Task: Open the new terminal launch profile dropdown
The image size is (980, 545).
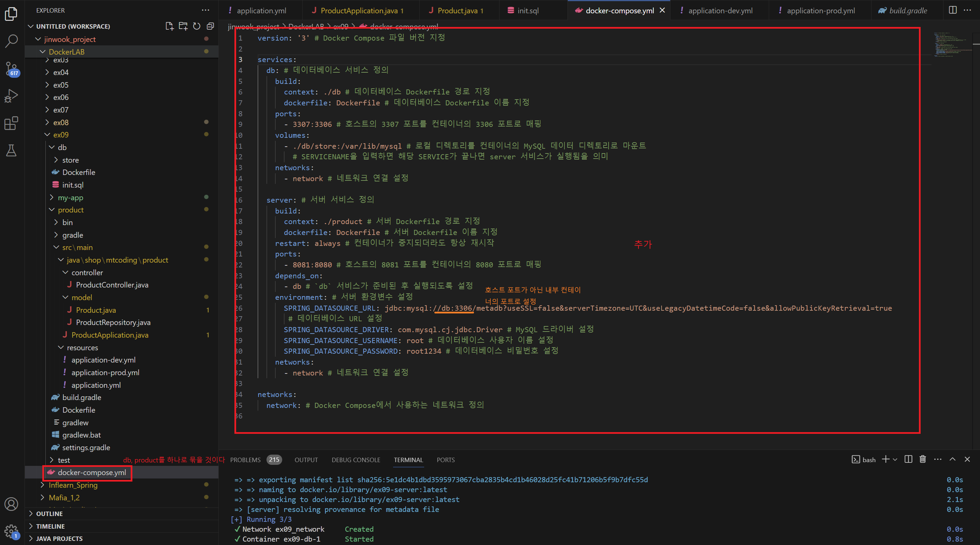Action: coord(895,460)
